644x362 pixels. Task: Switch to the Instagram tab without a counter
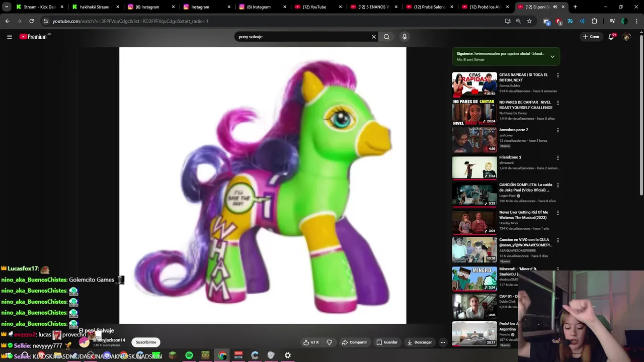point(207,7)
